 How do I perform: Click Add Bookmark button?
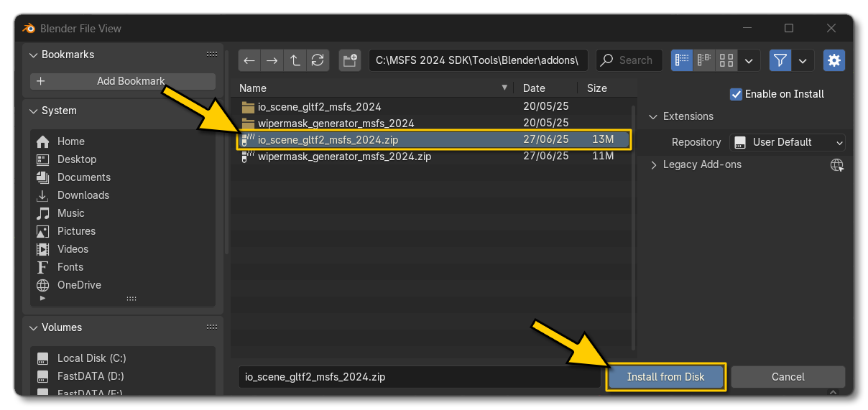pos(123,81)
